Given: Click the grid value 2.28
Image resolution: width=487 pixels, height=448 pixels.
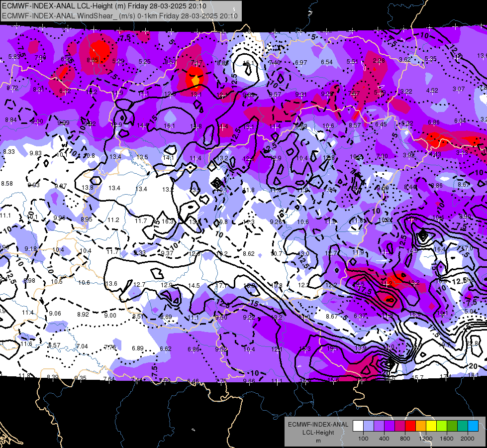Looking at the screenshot, I should (x=379, y=61).
